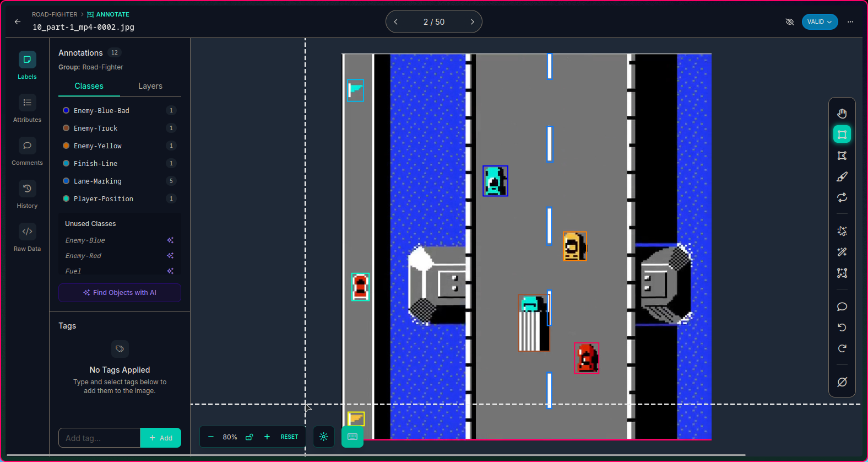Screen dimensions: 868x462
Task: Click AI sparkle next to Enemy-Red
Action: click(170, 256)
